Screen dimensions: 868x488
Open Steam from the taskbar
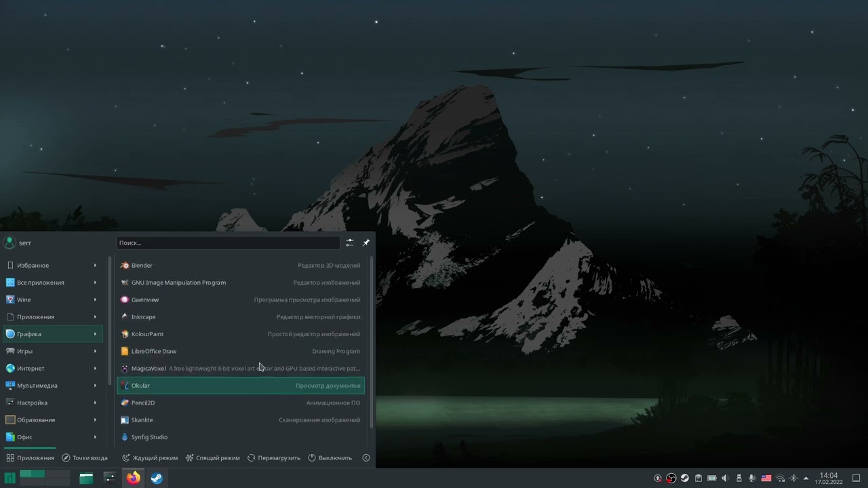157,478
